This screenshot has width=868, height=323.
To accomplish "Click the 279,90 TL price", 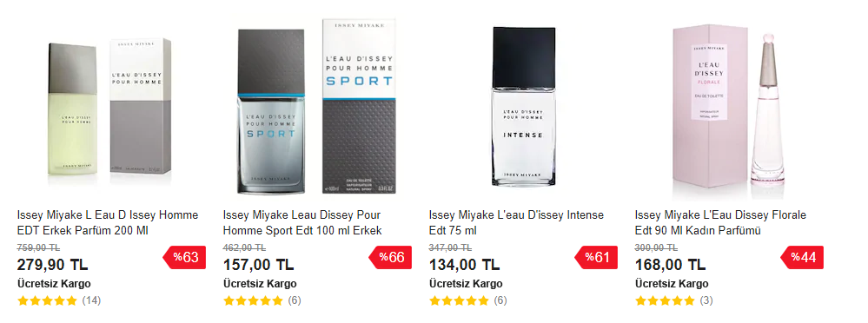I will 53,264.
